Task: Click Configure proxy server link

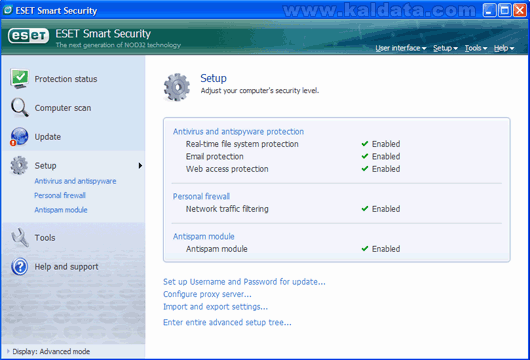Action: click(207, 294)
